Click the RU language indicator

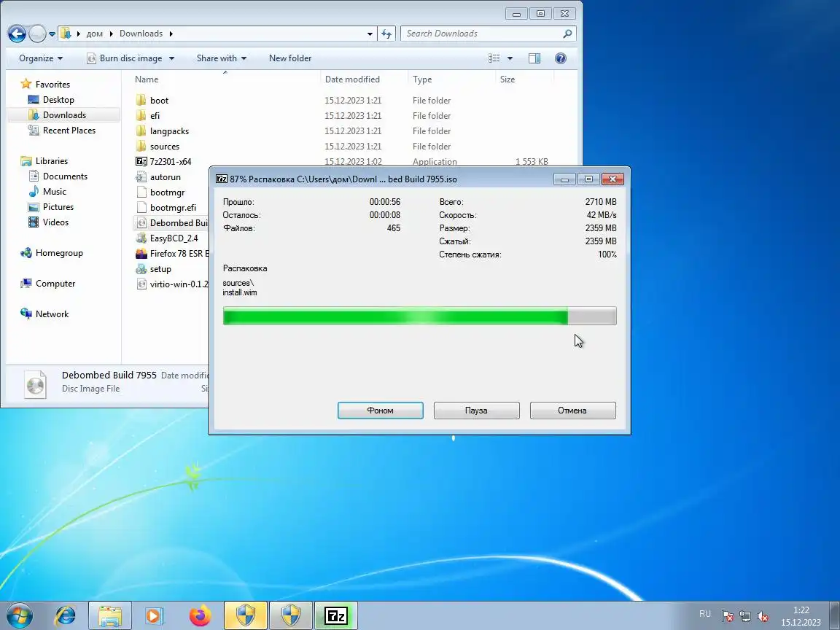[x=705, y=614]
